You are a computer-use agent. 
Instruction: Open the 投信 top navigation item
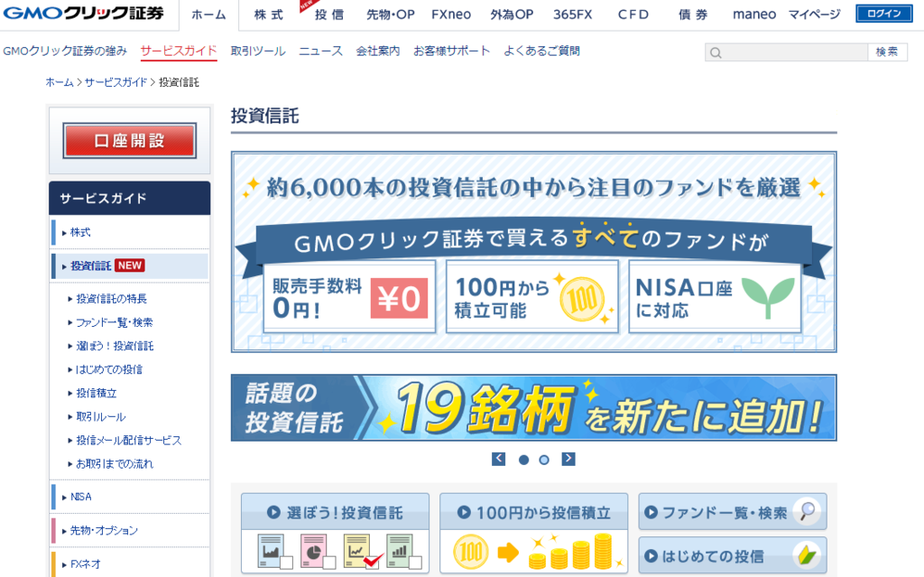click(x=328, y=14)
